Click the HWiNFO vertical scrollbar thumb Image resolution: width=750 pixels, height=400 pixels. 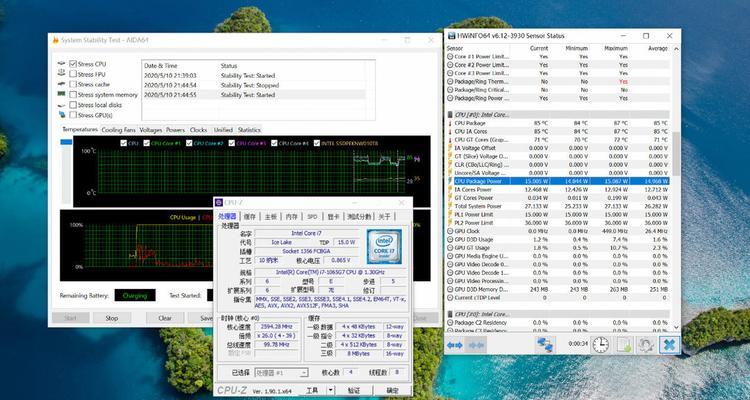tap(676, 153)
